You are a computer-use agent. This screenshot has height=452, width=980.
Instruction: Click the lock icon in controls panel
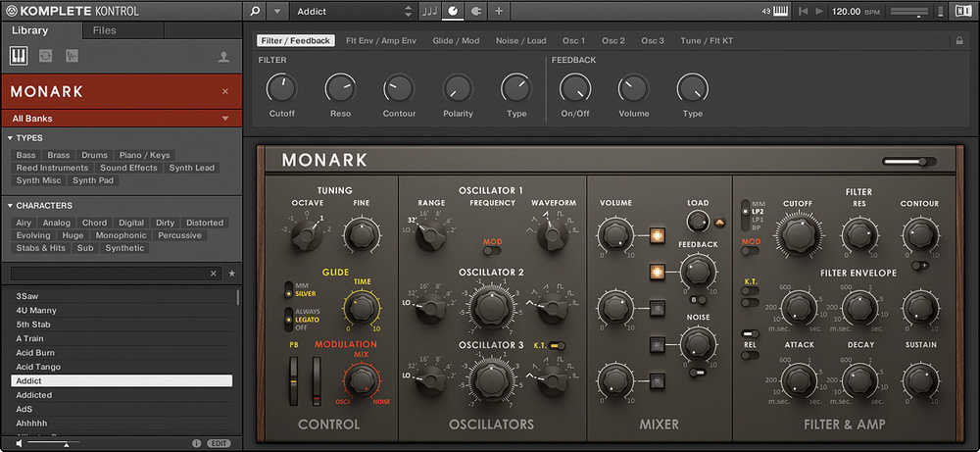[959, 40]
